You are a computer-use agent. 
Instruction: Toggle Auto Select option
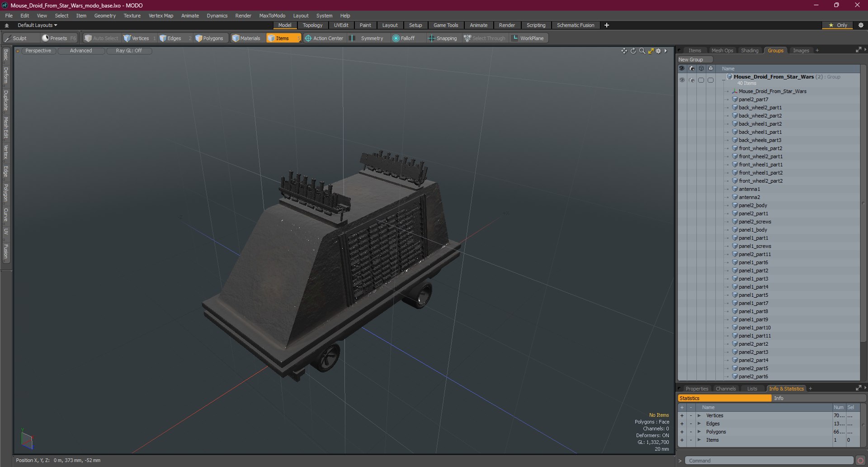click(x=101, y=38)
